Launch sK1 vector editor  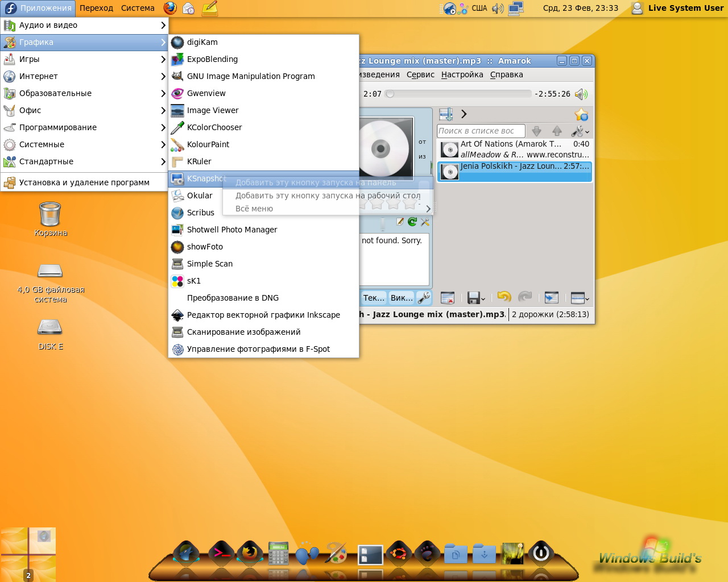264,281
